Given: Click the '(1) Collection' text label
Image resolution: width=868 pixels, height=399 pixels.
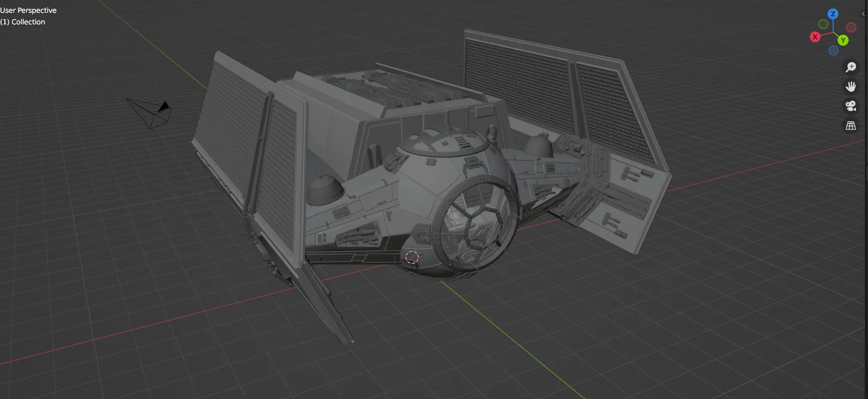Looking at the screenshot, I should click(x=23, y=22).
